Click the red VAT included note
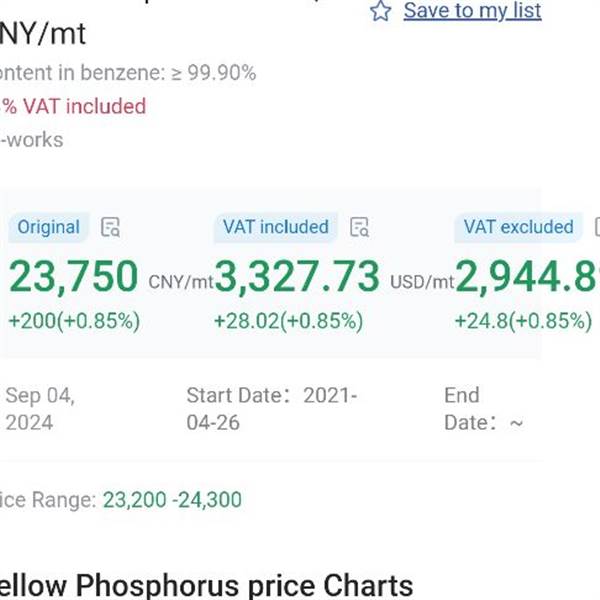This screenshot has height=600, width=600. click(73, 106)
